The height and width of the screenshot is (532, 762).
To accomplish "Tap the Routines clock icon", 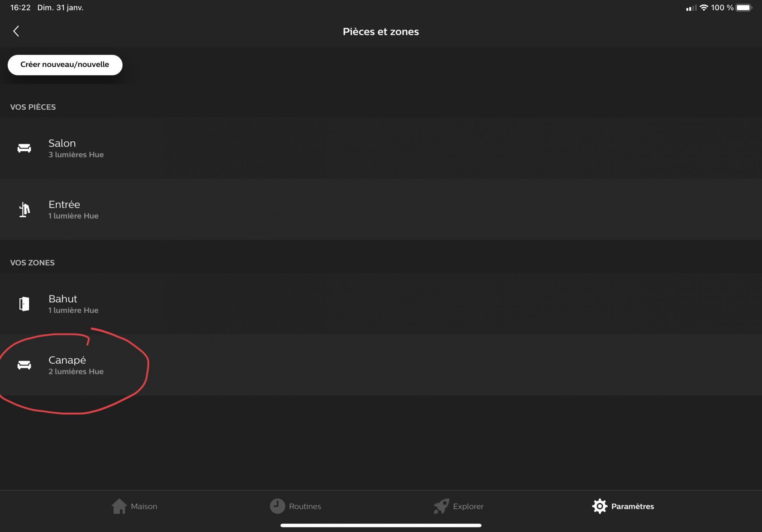I will [x=277, y=506].
